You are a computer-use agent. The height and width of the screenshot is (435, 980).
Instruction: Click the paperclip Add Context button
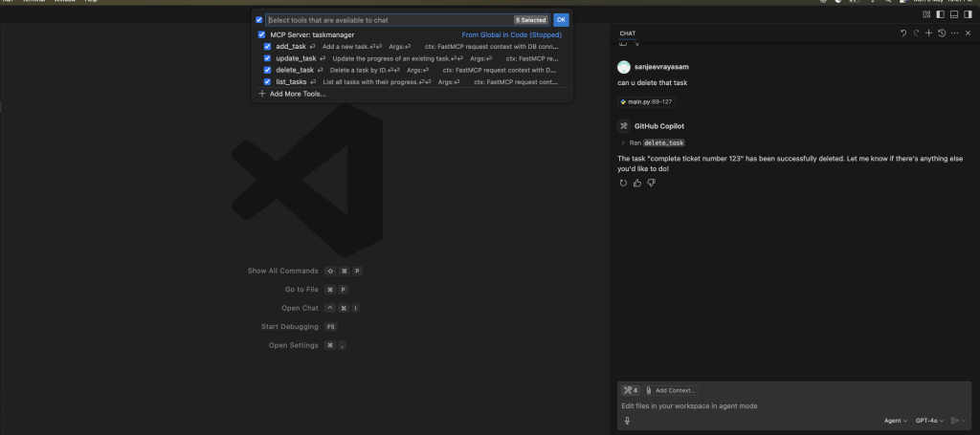pyautogui.click(x=671, y=390)
